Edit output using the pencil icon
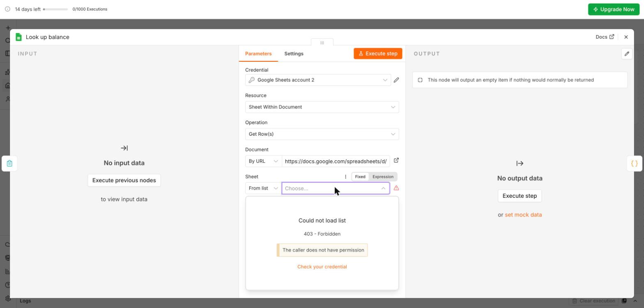 click(x=627, y=54)
